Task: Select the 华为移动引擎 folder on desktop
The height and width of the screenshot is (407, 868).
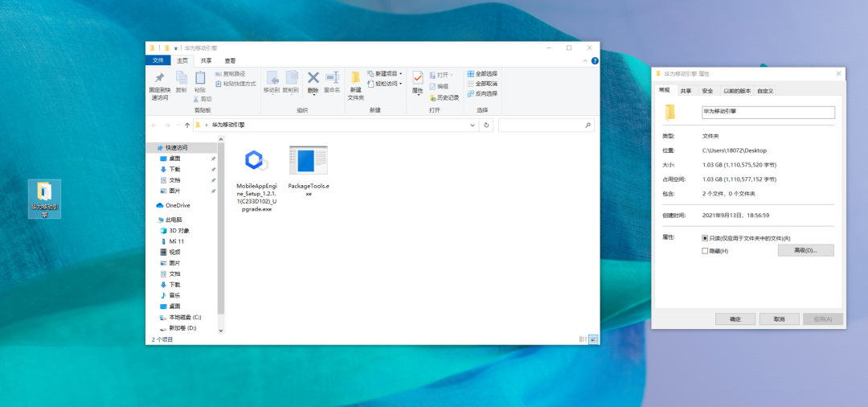Action: point(44,192)
